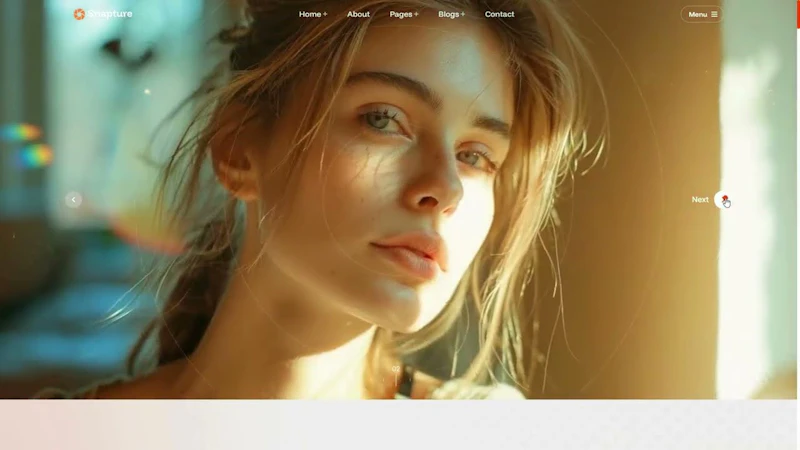This screenshot has height=450, width=800.
Task: Click the slide number 02 indicator
Action: point(396,368)
